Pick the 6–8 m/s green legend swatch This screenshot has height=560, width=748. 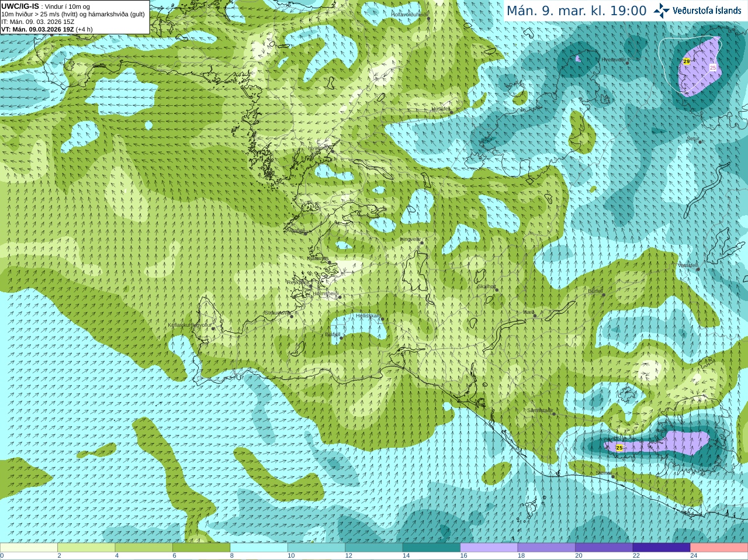[201, 548]
